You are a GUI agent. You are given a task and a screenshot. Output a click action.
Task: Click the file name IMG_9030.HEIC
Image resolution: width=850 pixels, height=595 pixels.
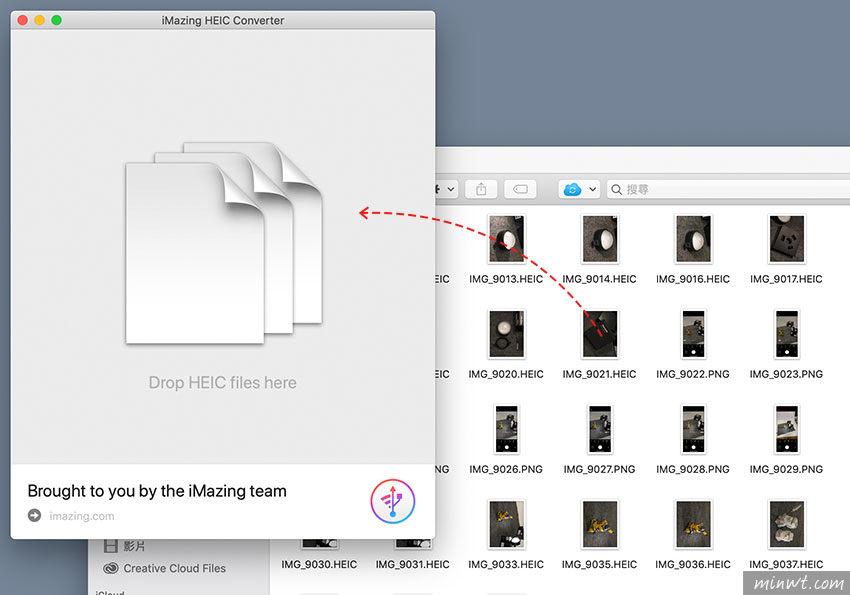tap(319, 564)
